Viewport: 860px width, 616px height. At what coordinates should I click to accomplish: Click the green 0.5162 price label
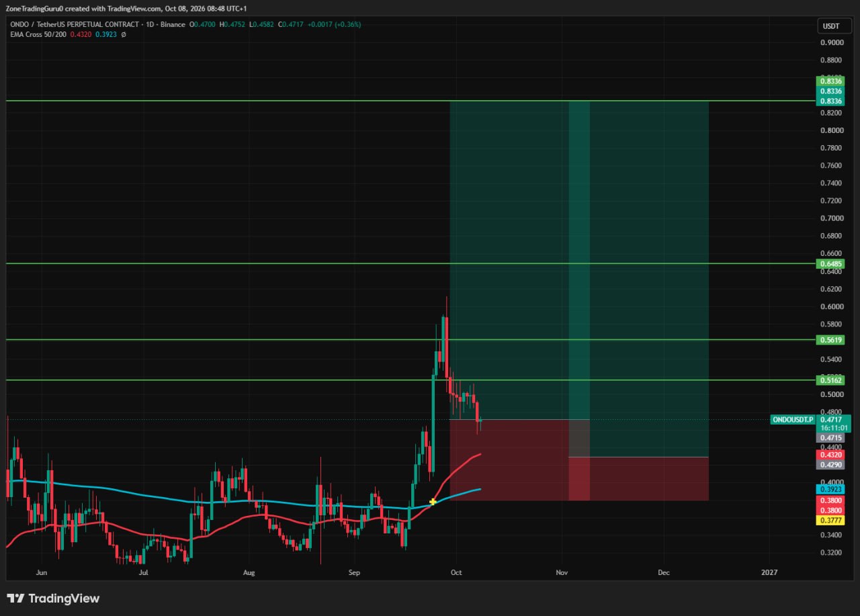click(830, 380)
